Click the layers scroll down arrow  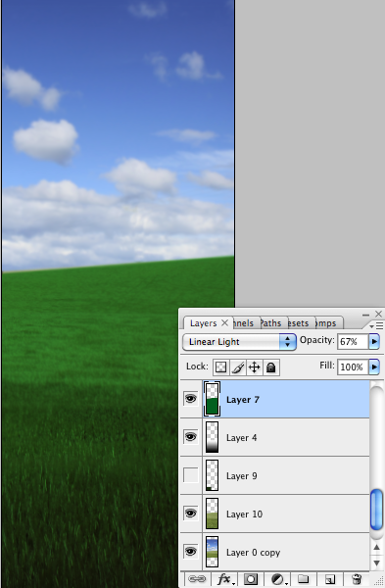click(376, 563)
